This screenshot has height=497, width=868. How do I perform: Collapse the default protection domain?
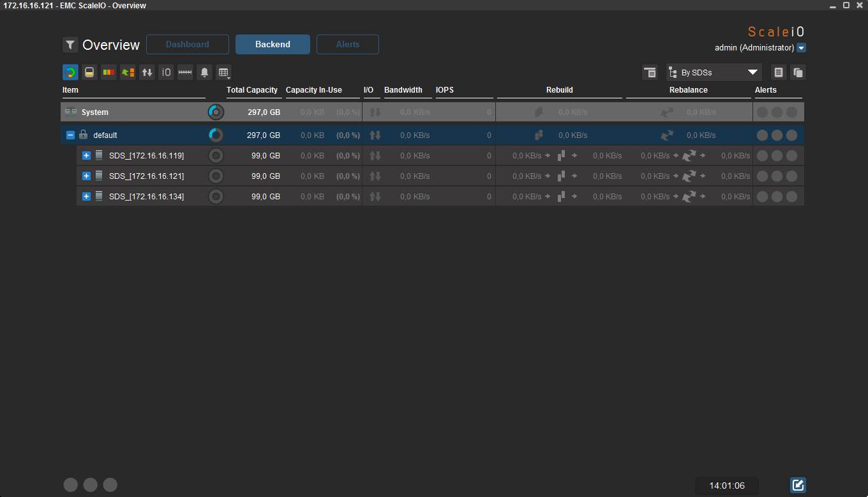pos(70,135)
